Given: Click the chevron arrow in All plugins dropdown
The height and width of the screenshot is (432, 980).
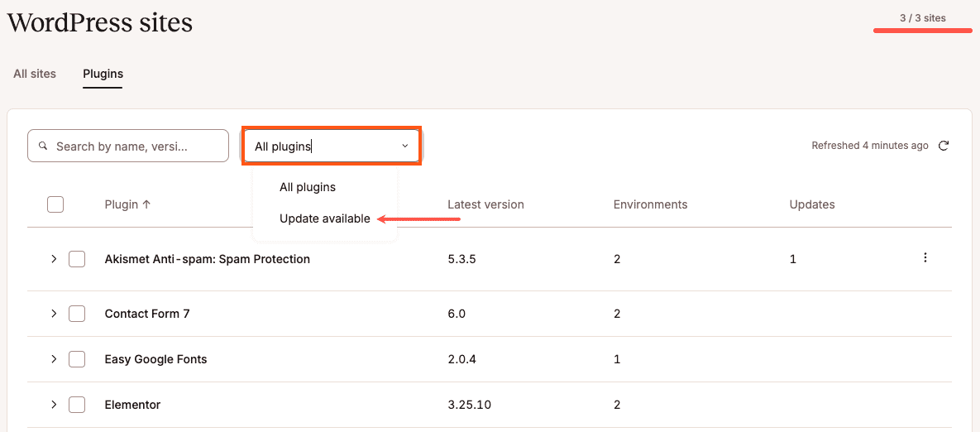Looking at the screenshot, I should (x=405, y=146).
